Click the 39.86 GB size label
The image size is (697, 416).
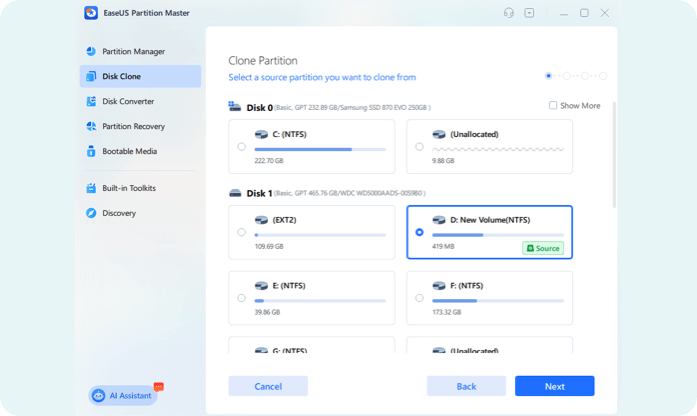267,312
